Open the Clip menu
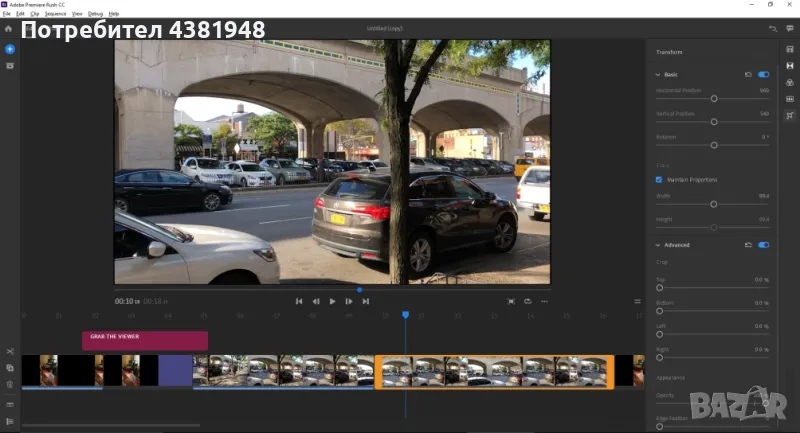This screenshot has height=433, width=800. pos(35,14)
